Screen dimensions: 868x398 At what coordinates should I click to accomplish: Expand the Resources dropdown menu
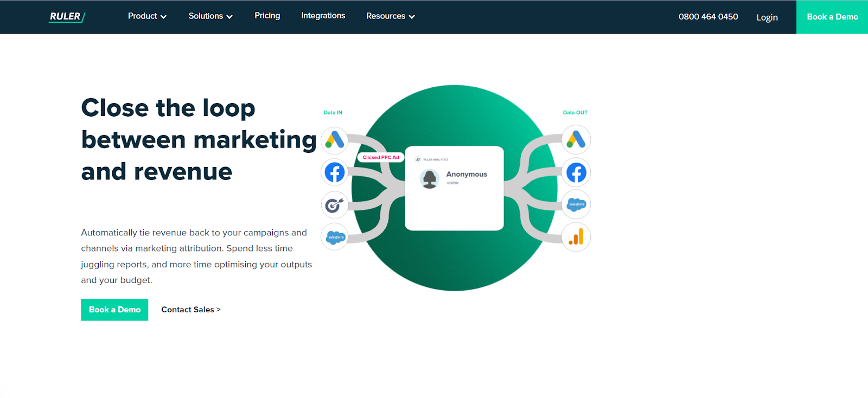click(x=391, y=16)
